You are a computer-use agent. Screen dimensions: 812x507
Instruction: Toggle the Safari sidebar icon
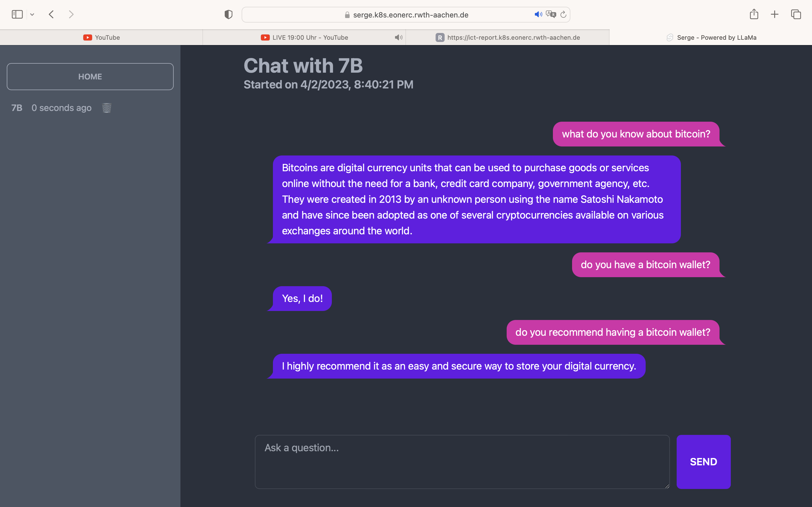click(17, 14)
